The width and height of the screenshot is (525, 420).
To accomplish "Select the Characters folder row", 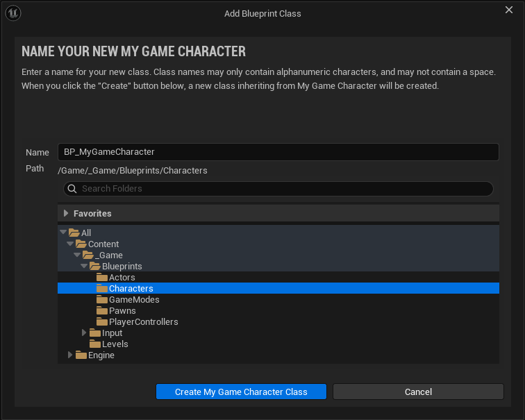I will click(x=278, y=289).
